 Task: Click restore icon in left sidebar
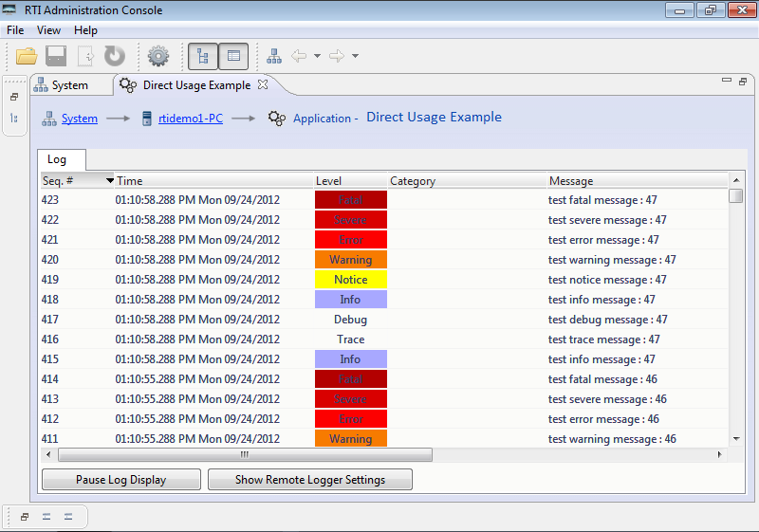pos(14,97)
